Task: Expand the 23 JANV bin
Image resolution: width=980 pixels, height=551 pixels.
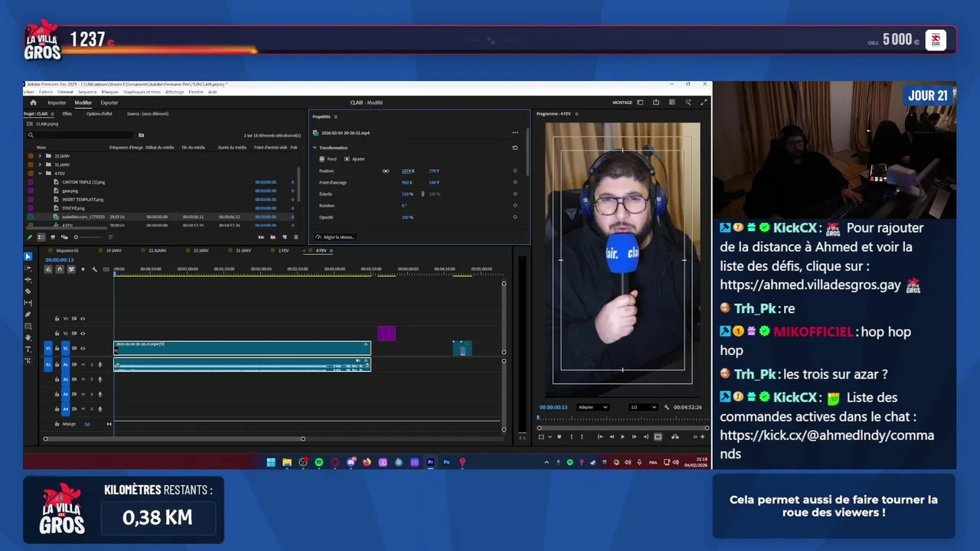Action: pos(40,156)
